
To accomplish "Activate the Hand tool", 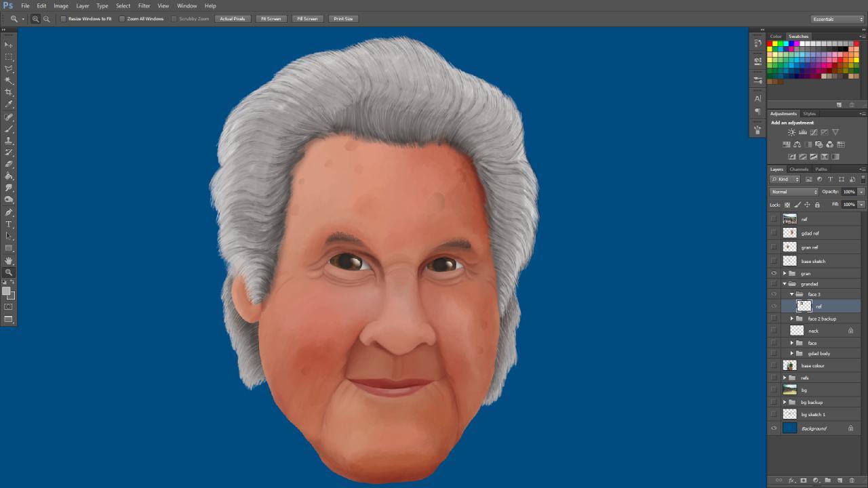I will tap(9, 260).
